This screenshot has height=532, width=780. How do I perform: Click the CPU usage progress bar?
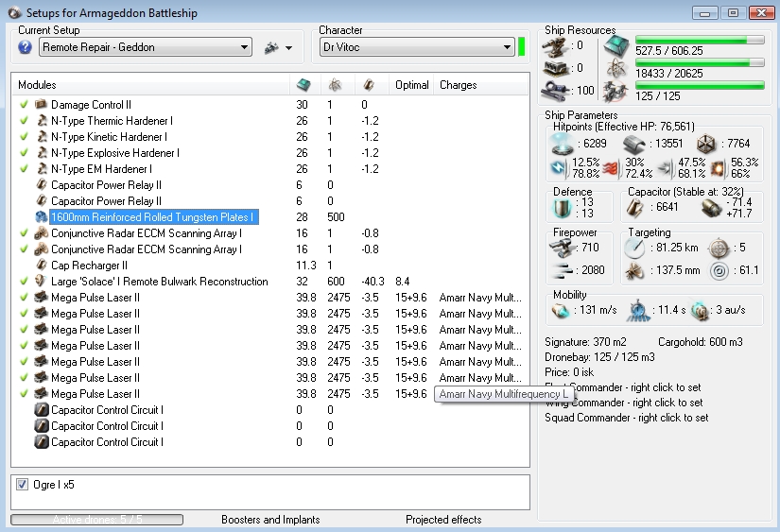coord(700,40)
